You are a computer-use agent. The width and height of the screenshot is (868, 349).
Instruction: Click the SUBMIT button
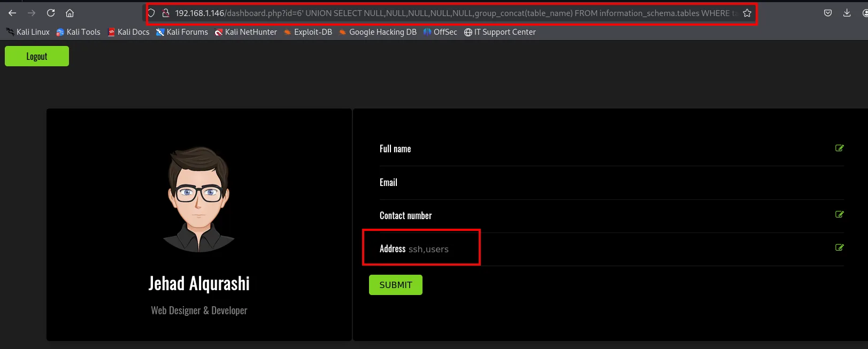[396, 285]
